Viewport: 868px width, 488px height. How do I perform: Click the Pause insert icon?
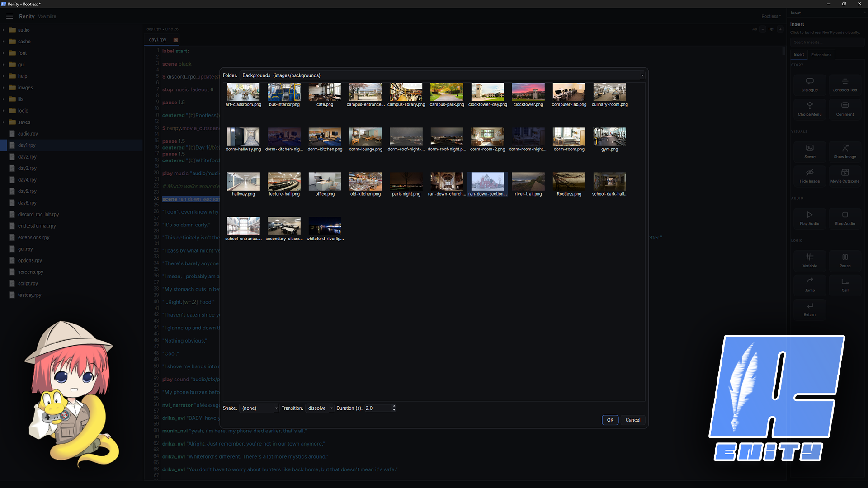pos(845,257)
